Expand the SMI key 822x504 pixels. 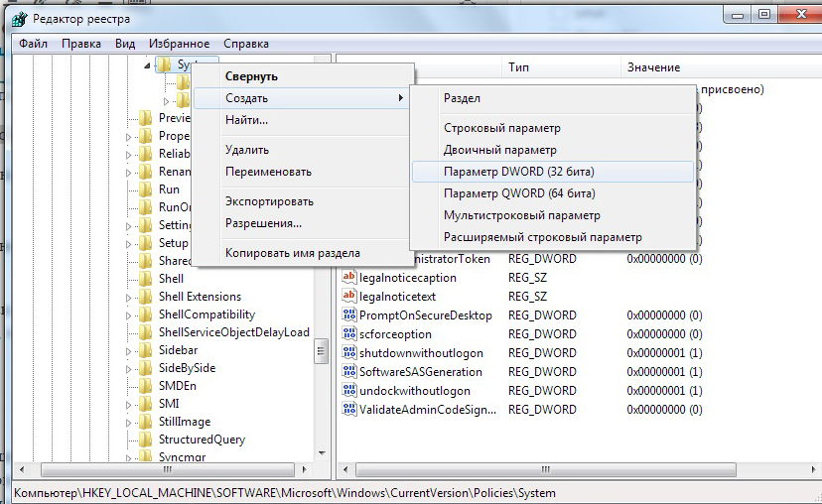(x=128, y=405)
